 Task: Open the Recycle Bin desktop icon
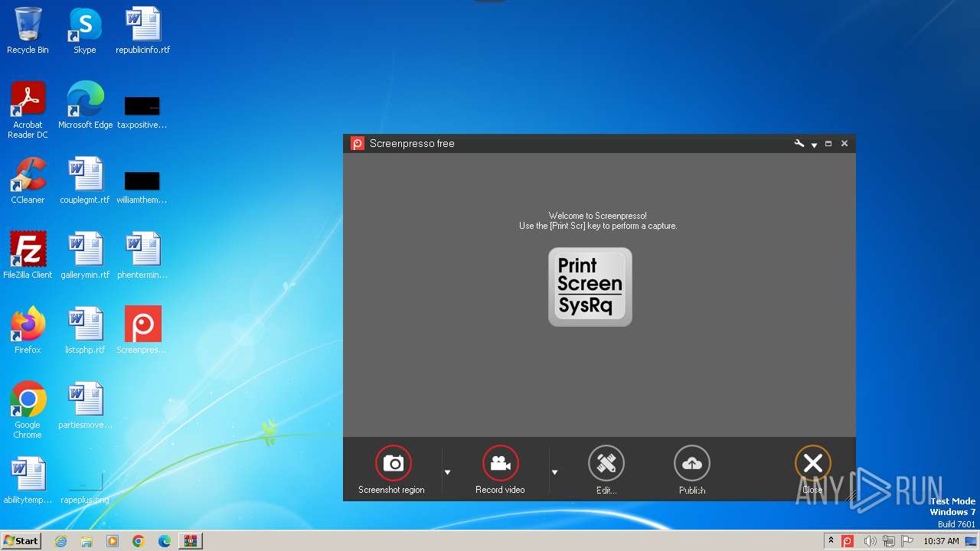tap(28, 31)
